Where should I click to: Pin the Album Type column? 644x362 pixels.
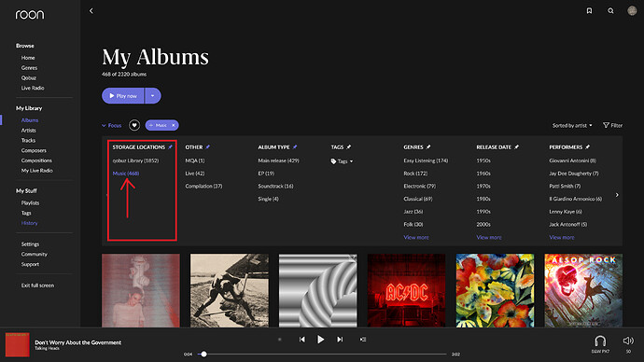pos(295,146)
